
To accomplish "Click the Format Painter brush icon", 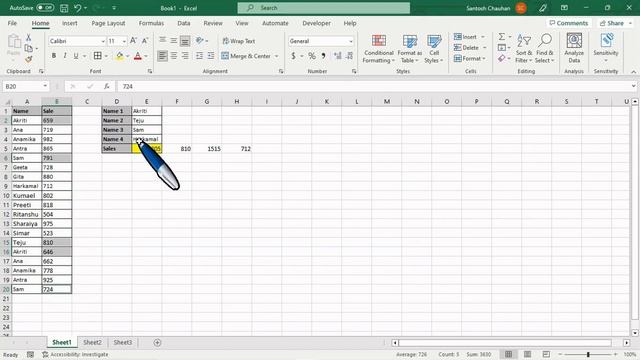I will [29, 59].
